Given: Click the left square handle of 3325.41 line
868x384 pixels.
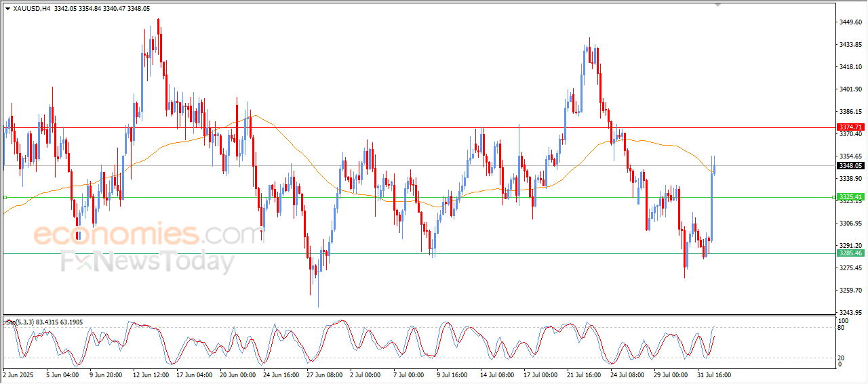Looking at the screenshot, I should click(5, 197).
